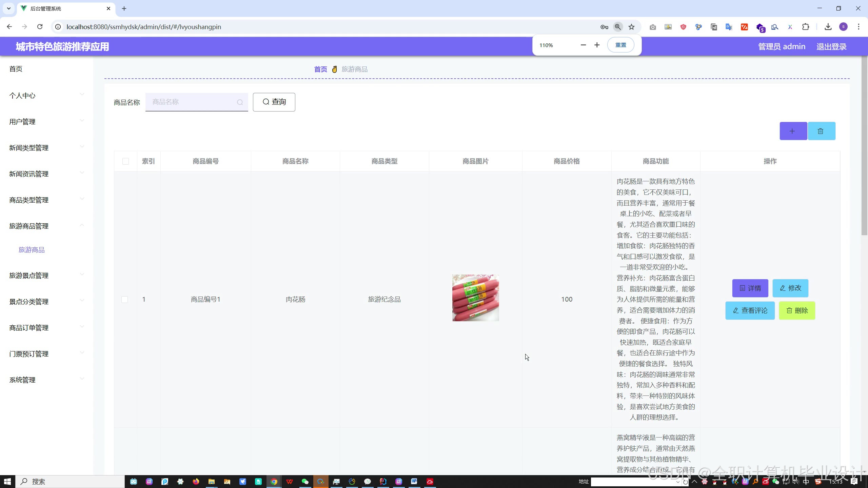868x488 pixels.
Task: Check the row 1 肉花肠 checkbox
Action: (125, 300)
